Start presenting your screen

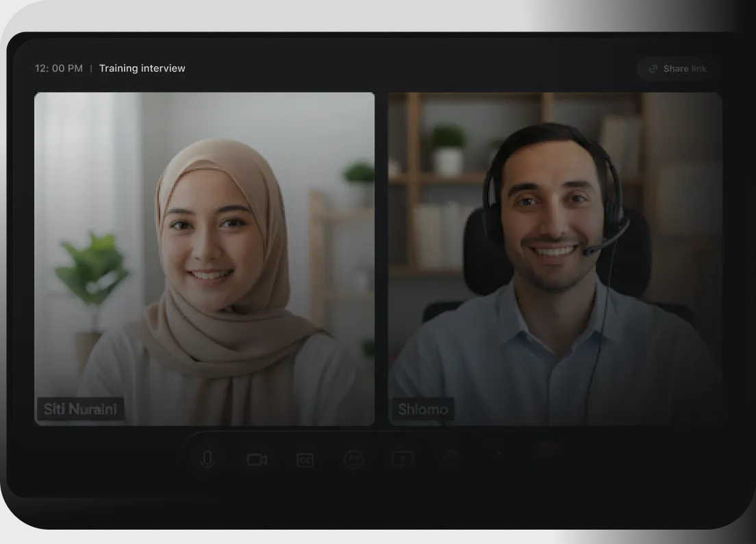point(403,458)
